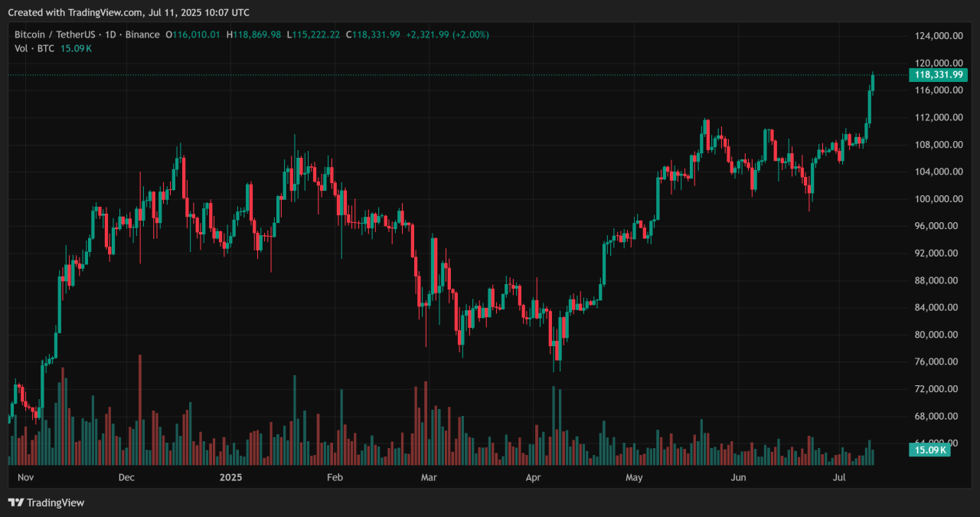980x517 pixels.
Task: Click the May label on time axis
Action: click(x=633, y=478)
